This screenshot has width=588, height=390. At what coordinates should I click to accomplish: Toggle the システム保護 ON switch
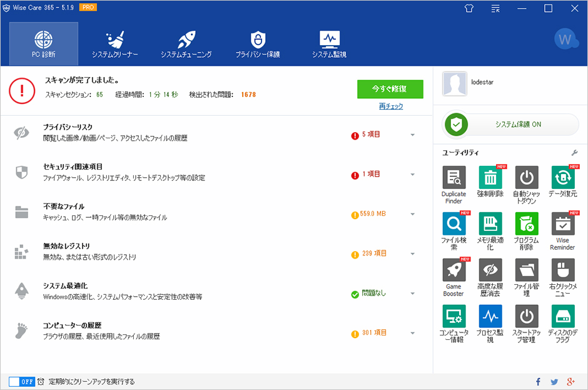coord(510,124)
